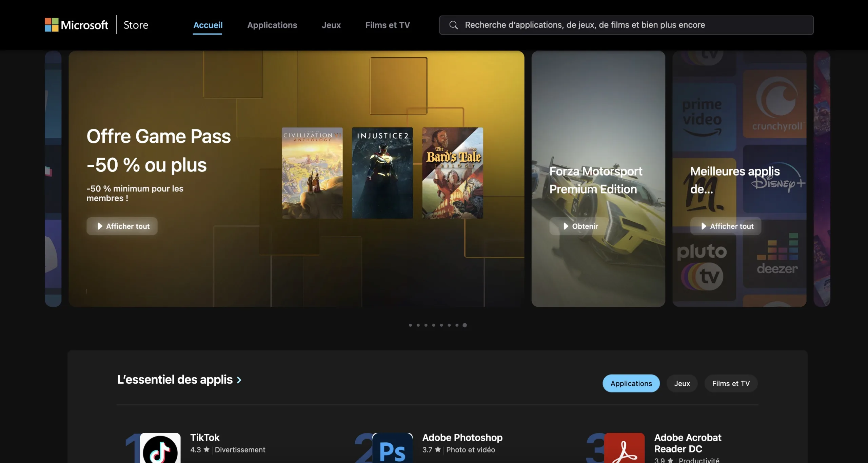Show the previous carousel card on left
Screen dimensions: 868x463
[53, 179]
